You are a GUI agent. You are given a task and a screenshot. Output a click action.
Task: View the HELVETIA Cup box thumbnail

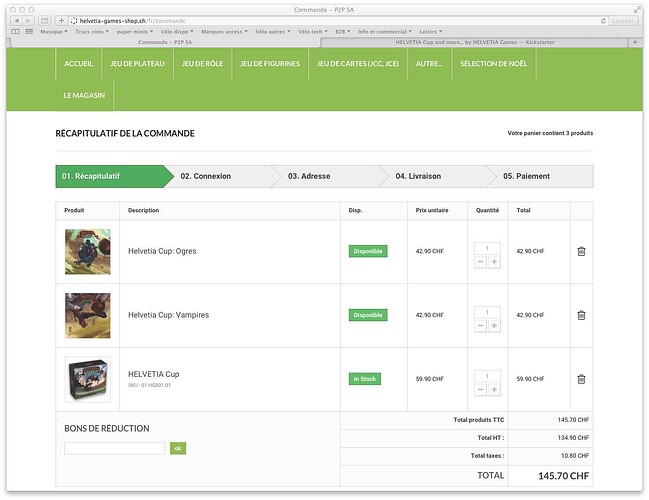[x=88, y=379]
